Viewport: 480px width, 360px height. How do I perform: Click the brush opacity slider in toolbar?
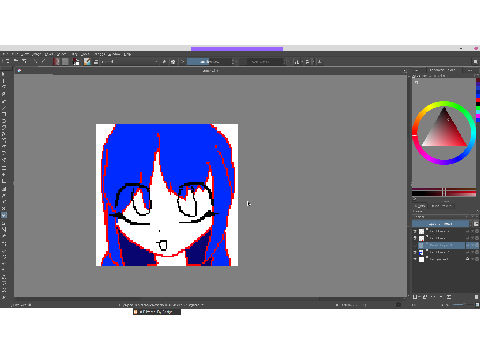[209, 62]
